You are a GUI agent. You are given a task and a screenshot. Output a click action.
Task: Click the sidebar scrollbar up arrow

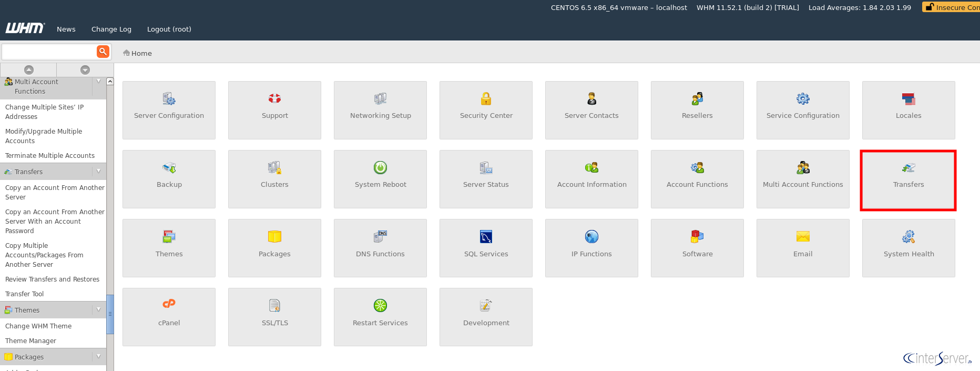[x=110, y=81]
